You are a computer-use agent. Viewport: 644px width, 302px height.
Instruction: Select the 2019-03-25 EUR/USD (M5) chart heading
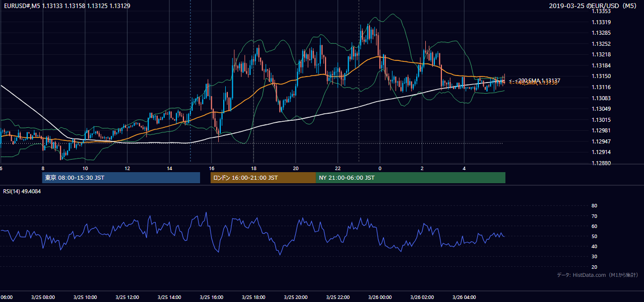(x=594, y=6)
